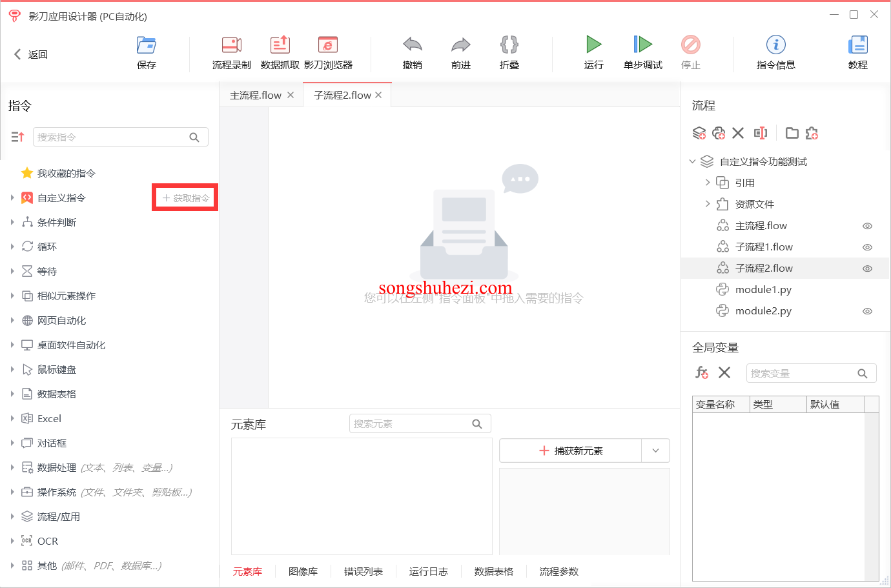This screenshot has height=588, width=891.
Task: Go back with the 返回 button
Action: click(30, 54)
